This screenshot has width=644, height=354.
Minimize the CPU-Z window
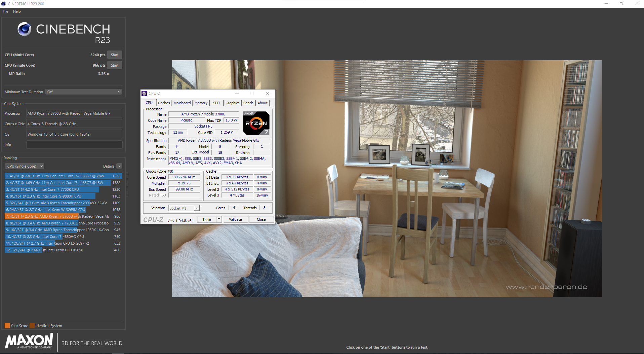click(x=237, y=94)
